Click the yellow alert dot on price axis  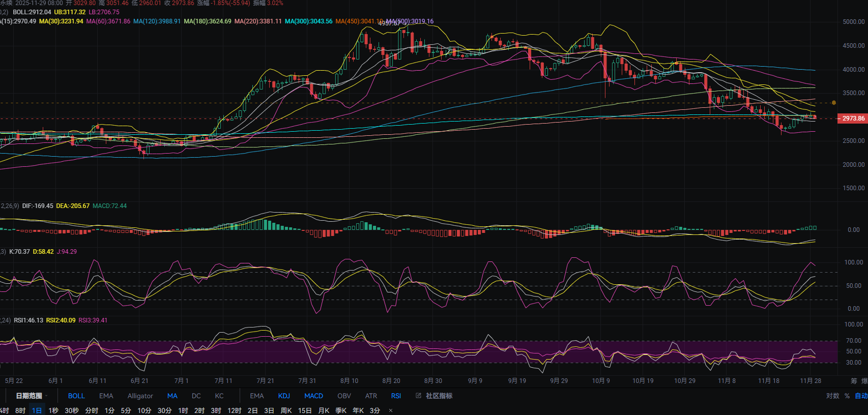pos(833,103)
